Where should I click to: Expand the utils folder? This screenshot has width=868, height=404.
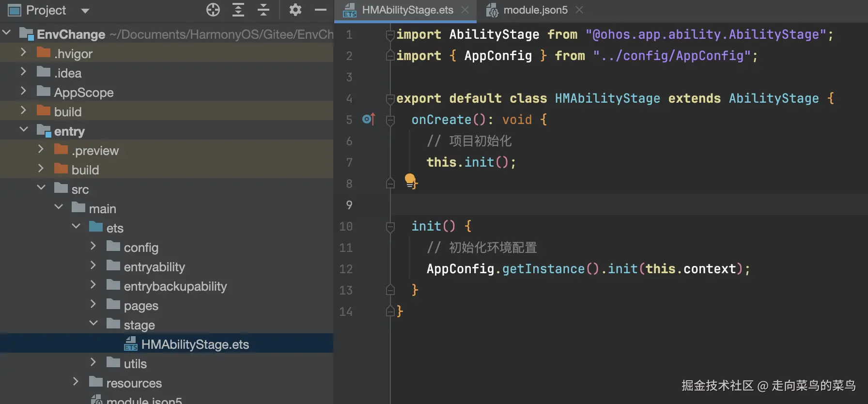tap(93, 362)
